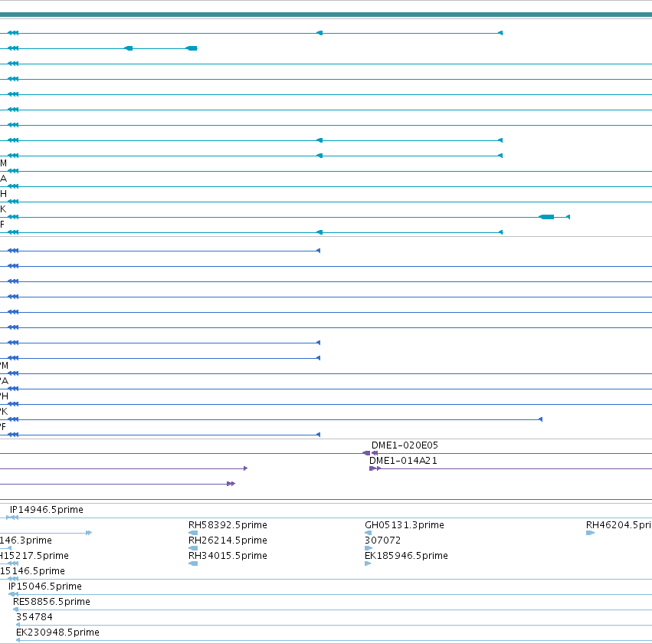Select the EK230948.5prime label
652x644 pixels.
pos(57,632)
